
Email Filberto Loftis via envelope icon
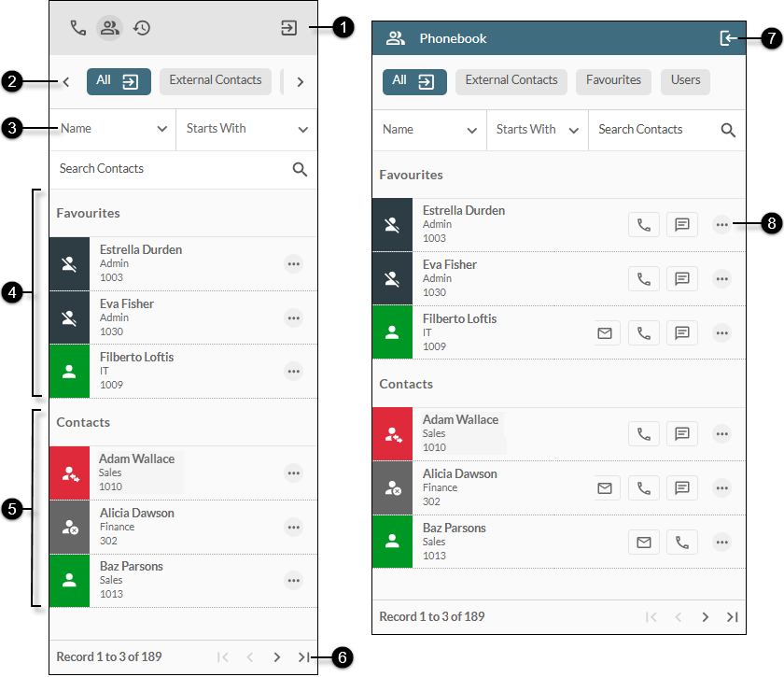click(x=605, y=332)
